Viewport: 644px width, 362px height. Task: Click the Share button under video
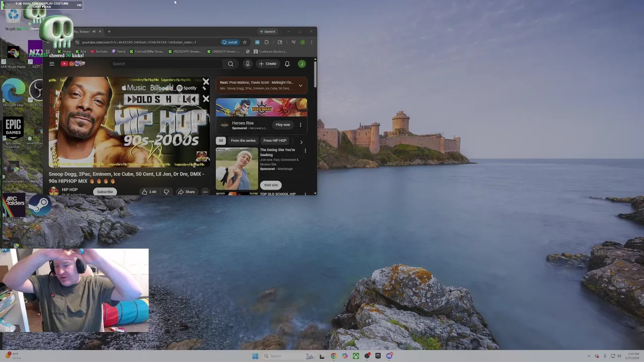click(x=186, y=192)
